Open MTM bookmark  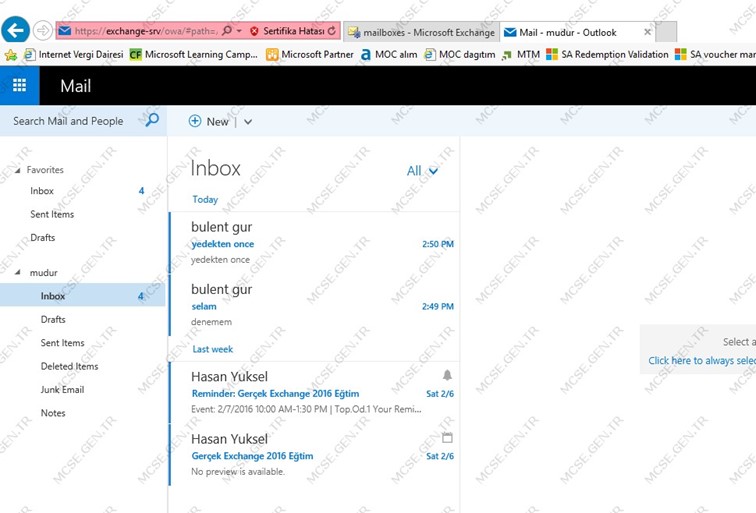point(521,54)
